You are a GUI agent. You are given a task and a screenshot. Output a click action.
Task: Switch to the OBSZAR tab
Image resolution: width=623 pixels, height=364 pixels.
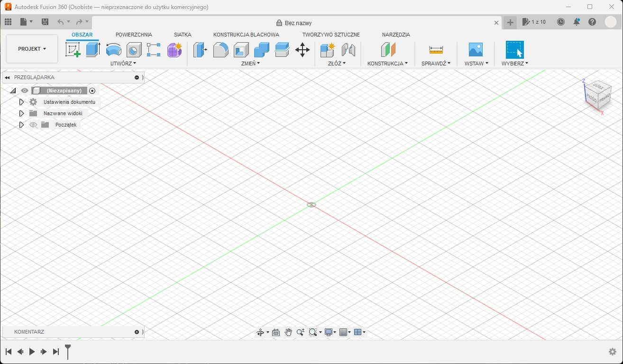click(x=82, y=35)
